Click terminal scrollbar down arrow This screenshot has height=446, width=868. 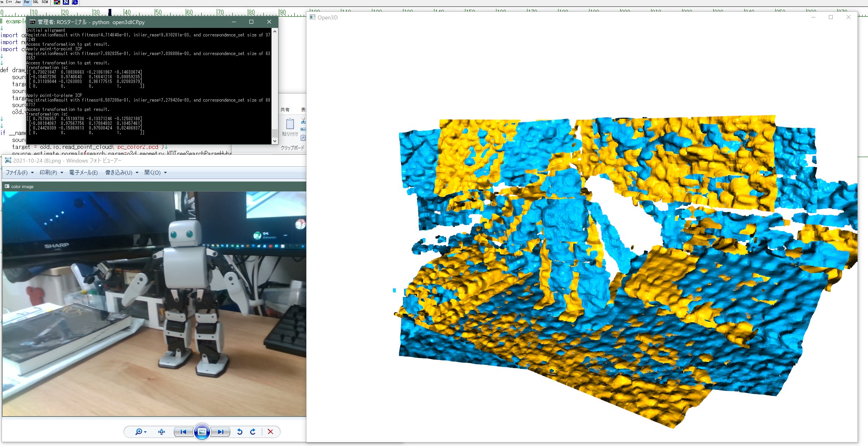275,141
